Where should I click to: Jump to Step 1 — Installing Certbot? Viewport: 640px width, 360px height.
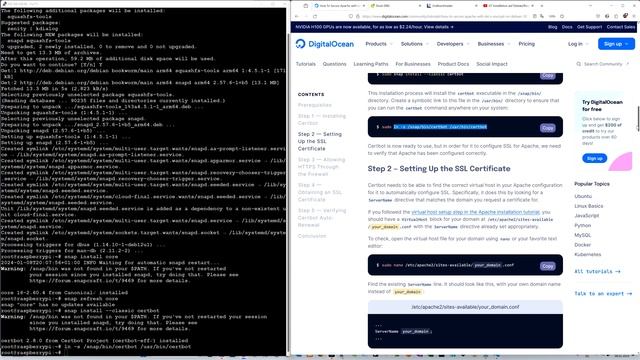click(x=322, y=120)
